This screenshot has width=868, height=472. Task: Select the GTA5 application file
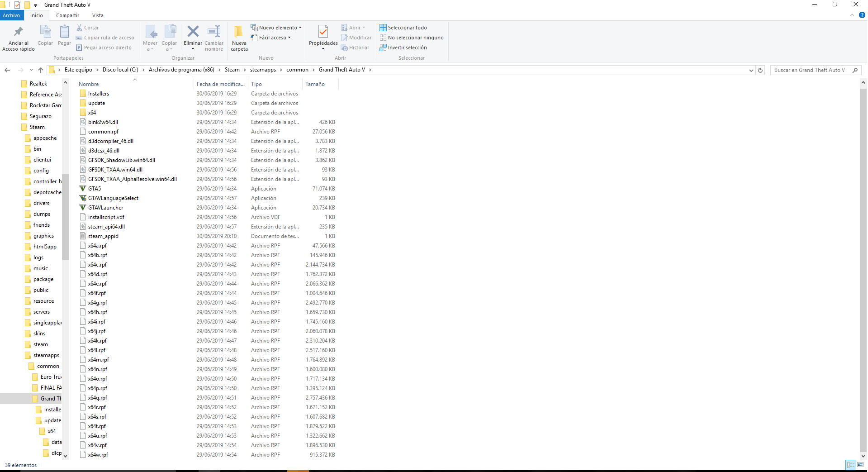pos(95,189)
